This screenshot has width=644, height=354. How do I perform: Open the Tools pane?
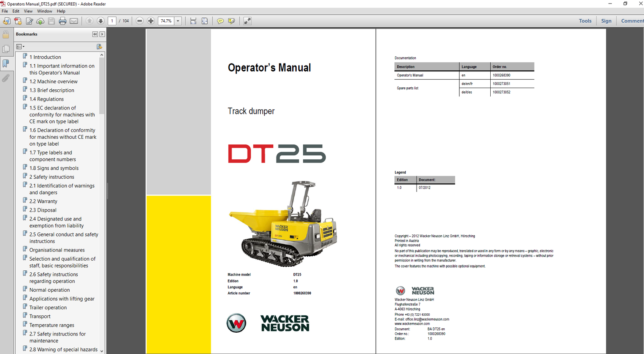pyautogui.click(x=585, y=21)
